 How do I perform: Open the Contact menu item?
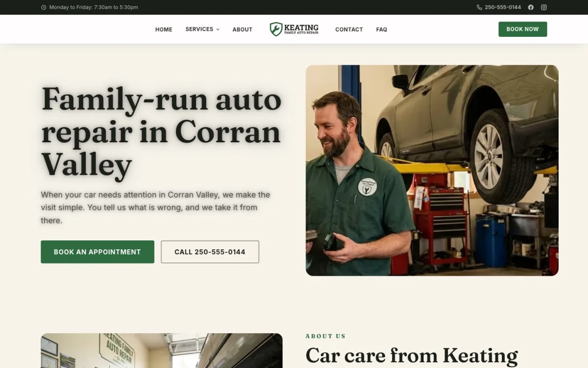[349, 29]
